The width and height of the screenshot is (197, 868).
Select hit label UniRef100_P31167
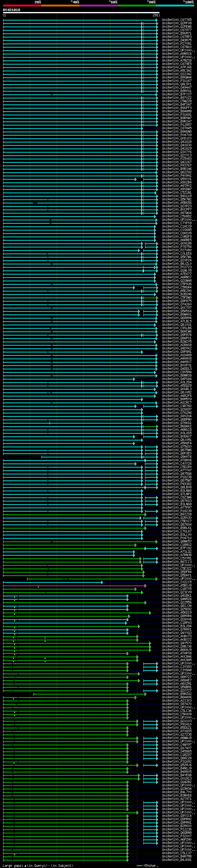coord(177,81)
